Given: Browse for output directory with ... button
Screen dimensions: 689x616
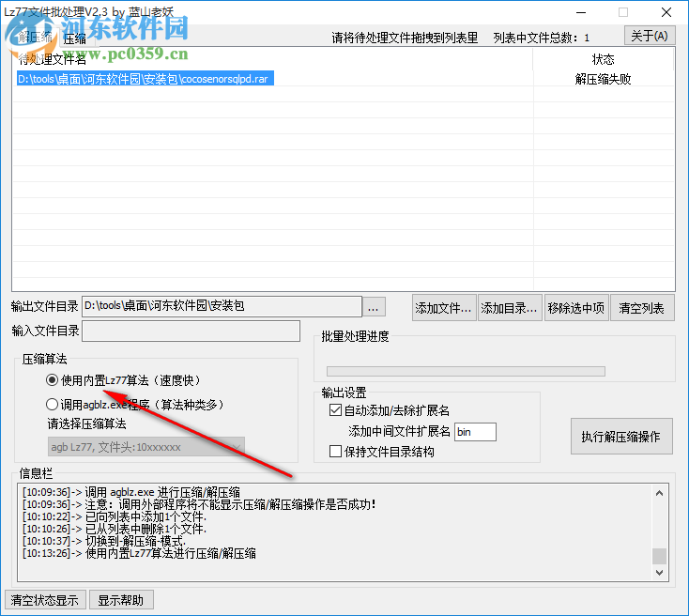Looking at the screenshot, I should click(x=374, y=307).
